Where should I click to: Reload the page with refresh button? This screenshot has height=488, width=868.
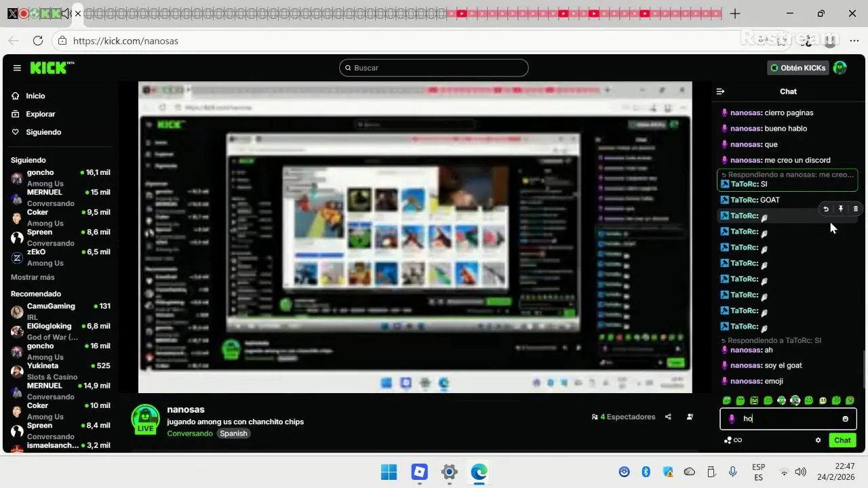coord(38,41)
